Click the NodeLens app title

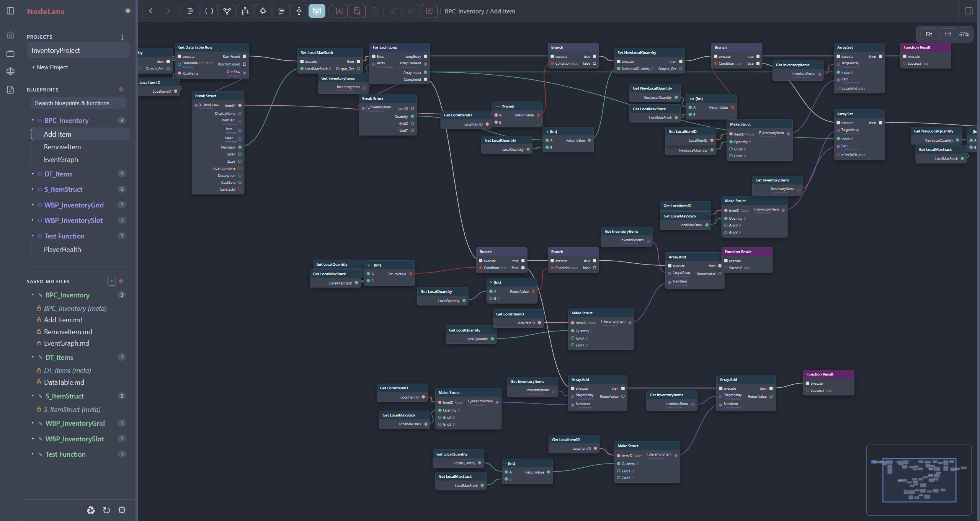pos(46,11)
